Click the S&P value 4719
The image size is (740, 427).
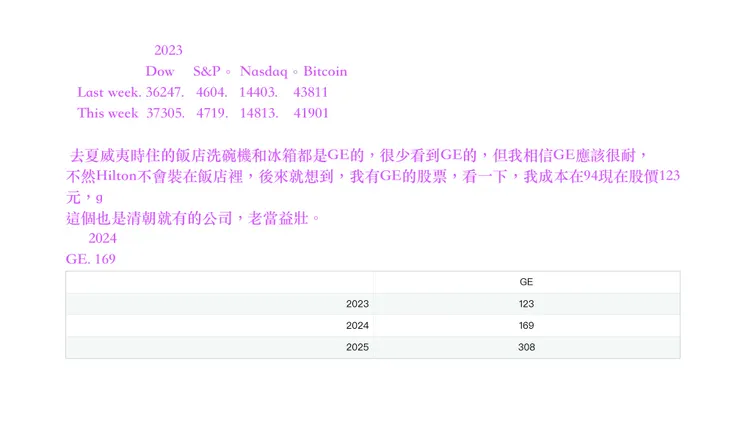pos(212,113)
